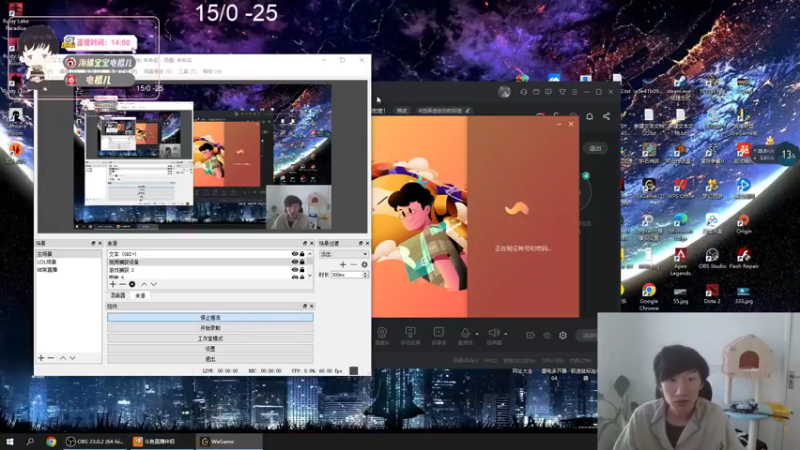
Task: Open 帮助(H) menu in OBS menu bar
Action: pyautogui.click(x=212, y=71)
